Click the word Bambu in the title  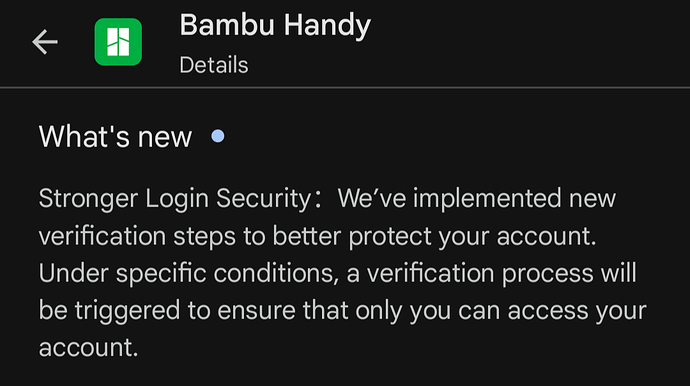[x=227, y=25]
